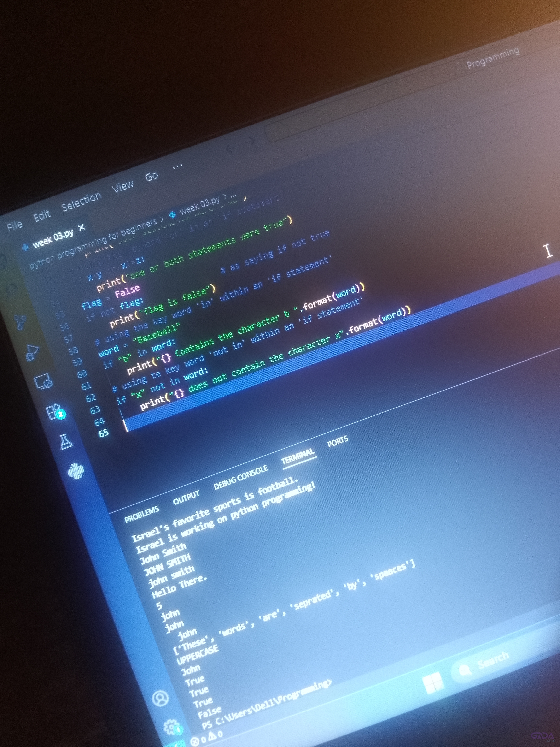Click terminal output 'False'

[x=210, y=713]
